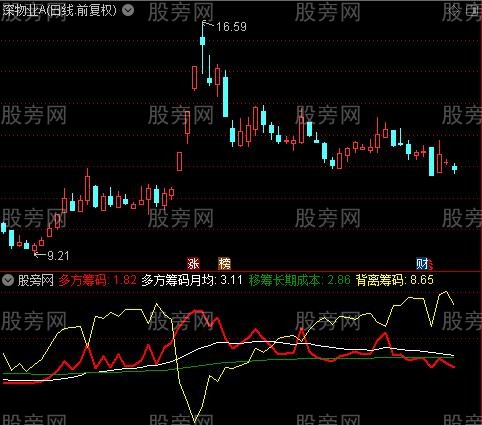Click the 深物业A(日线.前复权) chart title
This screenshot has height=425, width=482.
tap(60, 10)
